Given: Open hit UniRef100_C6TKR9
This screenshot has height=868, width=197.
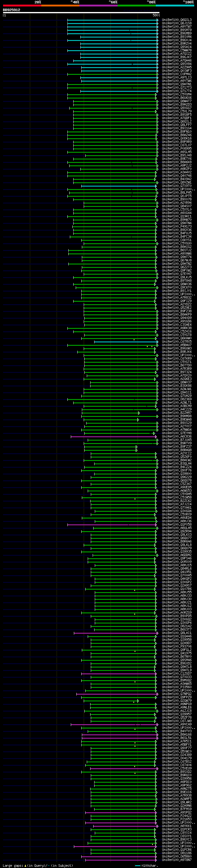Looking at the screenshot, I should (x=177, y=359).
